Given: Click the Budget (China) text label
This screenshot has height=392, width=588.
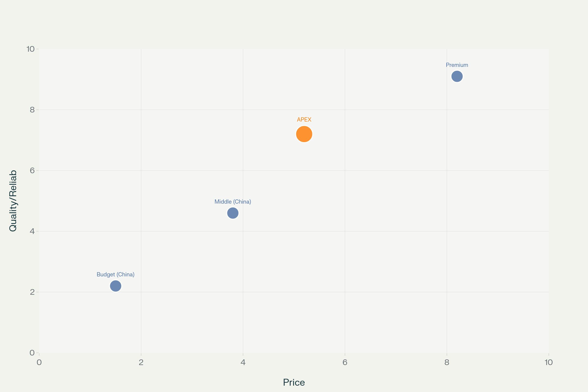Looking at the screenshot, I should click(x=115, y=274).
